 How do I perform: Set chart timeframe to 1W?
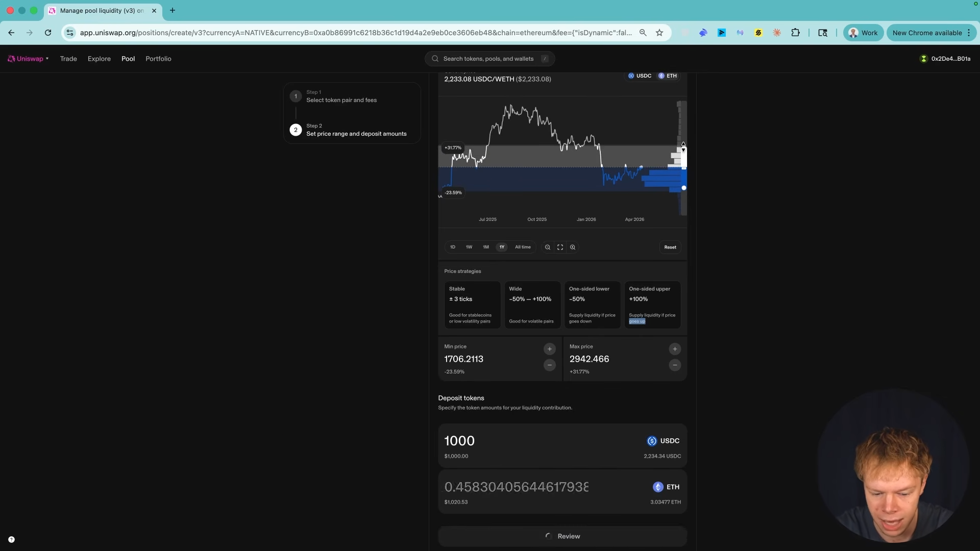(x=469, y=247)
